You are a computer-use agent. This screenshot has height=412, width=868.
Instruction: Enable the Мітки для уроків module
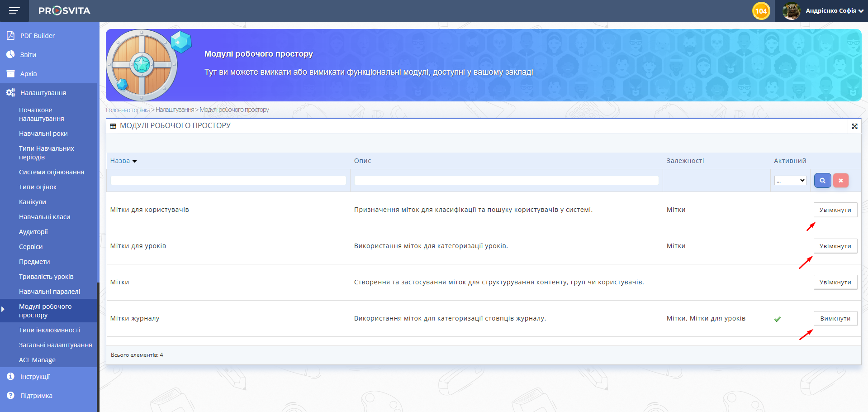pos(835,246)
